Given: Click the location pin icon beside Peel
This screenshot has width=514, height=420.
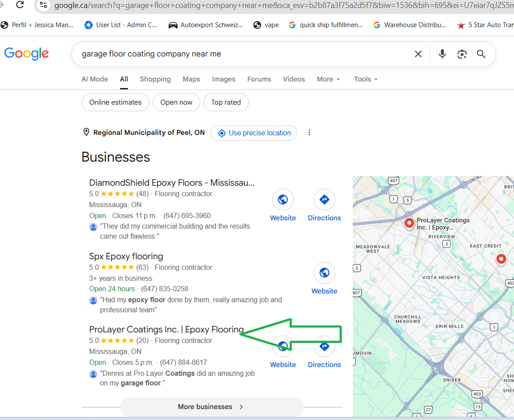Looking at the screenshot, I should pyautogui.click(x=86, y=132).
